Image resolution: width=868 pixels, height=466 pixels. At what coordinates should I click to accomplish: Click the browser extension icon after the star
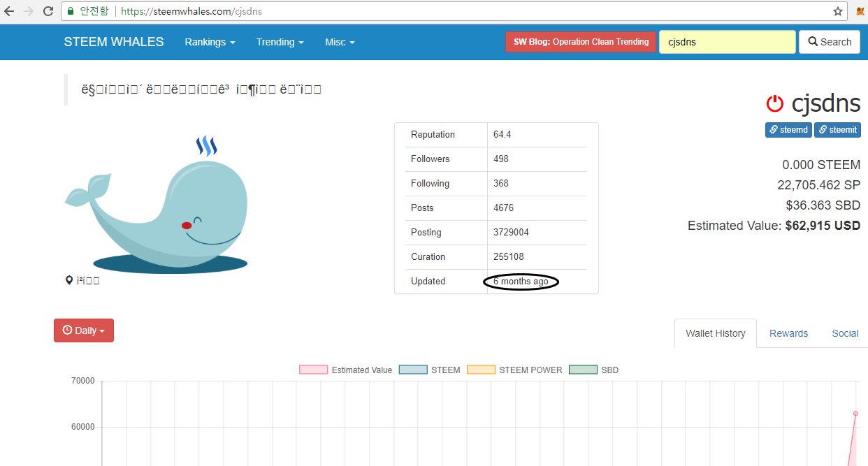coord(861,11)
